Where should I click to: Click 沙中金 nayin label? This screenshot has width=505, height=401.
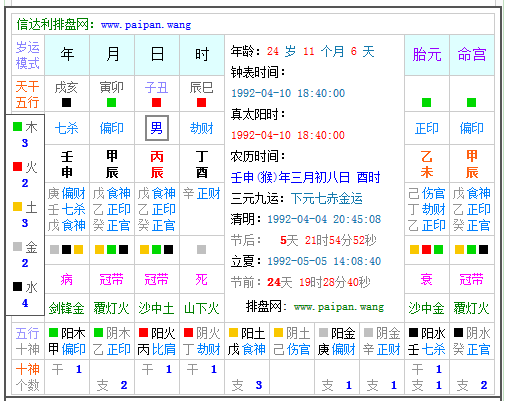pyautogui.click(x=427, y=308)
